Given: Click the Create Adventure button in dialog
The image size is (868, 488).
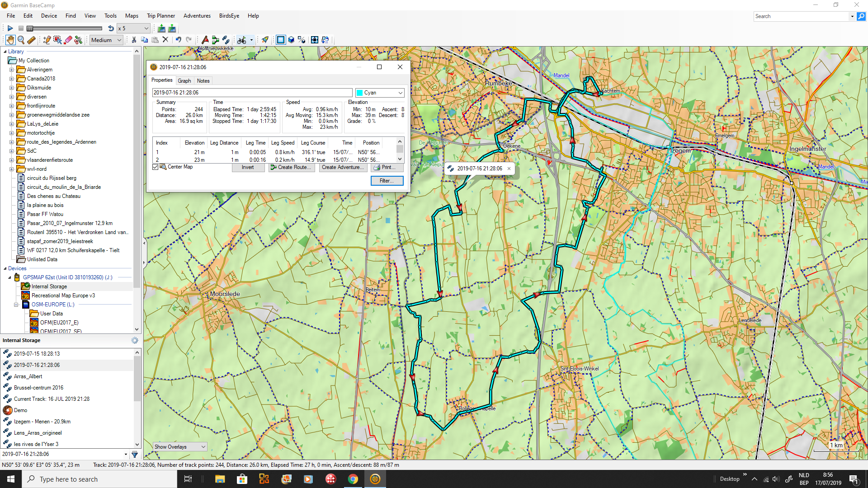Looking at the screenshot, I should pyautogui.click(x=343, y=167).
